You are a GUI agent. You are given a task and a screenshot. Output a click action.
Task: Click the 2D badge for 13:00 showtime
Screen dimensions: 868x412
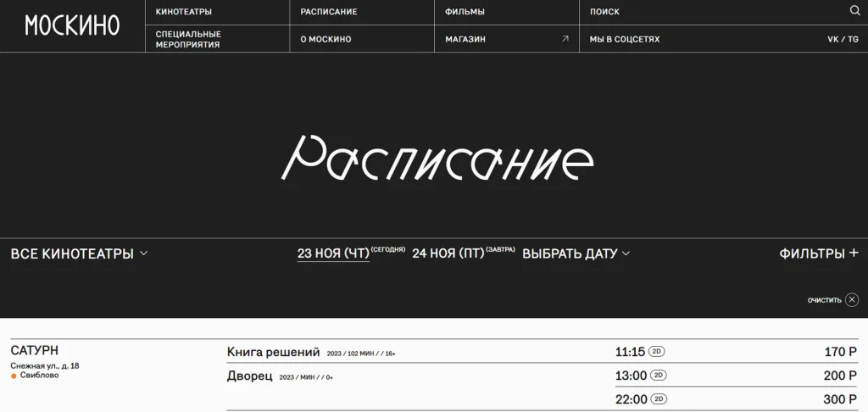pyautogui.click(x=658, y=375)
